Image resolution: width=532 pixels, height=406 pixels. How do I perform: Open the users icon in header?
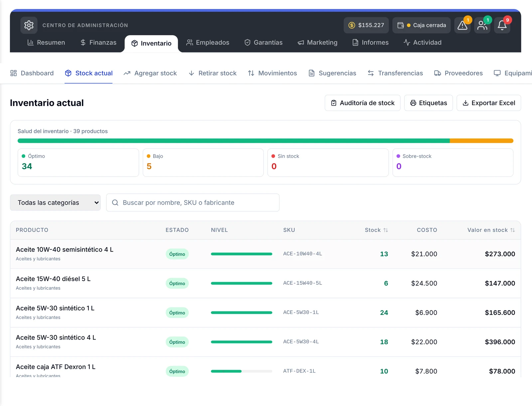[x=482, y=25]
